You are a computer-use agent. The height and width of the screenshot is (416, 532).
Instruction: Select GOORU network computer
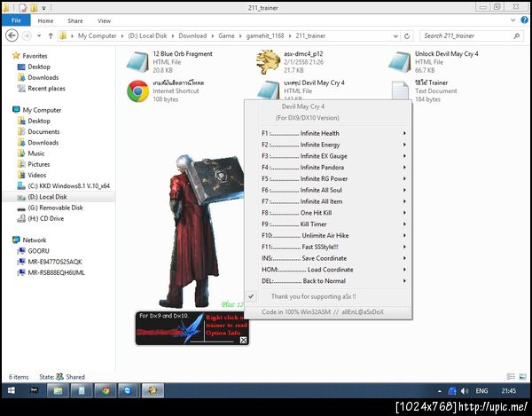tap(34, 251)
